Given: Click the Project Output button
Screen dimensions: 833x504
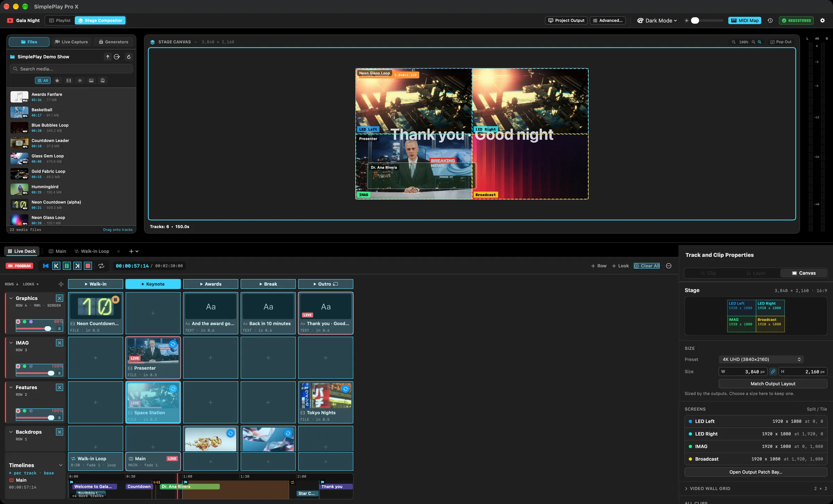Looking at the screenshot, I should pyautogui.click(x=566, y=20).
